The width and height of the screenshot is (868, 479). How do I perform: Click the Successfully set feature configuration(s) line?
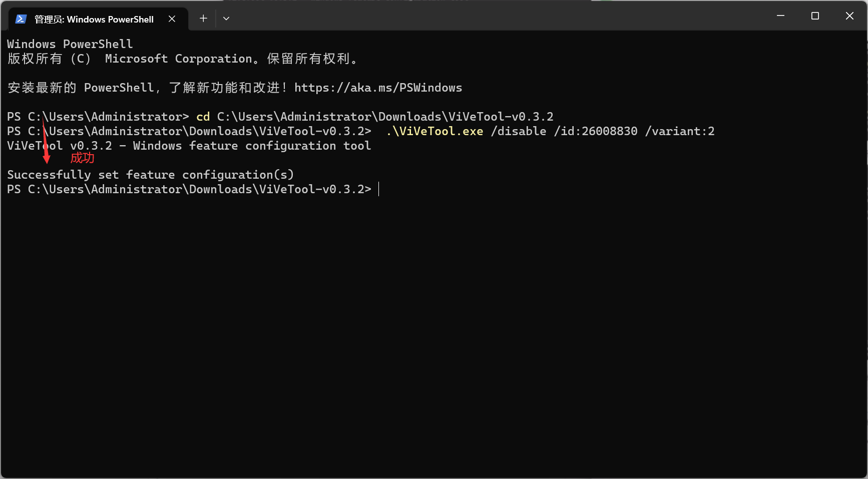150,175
